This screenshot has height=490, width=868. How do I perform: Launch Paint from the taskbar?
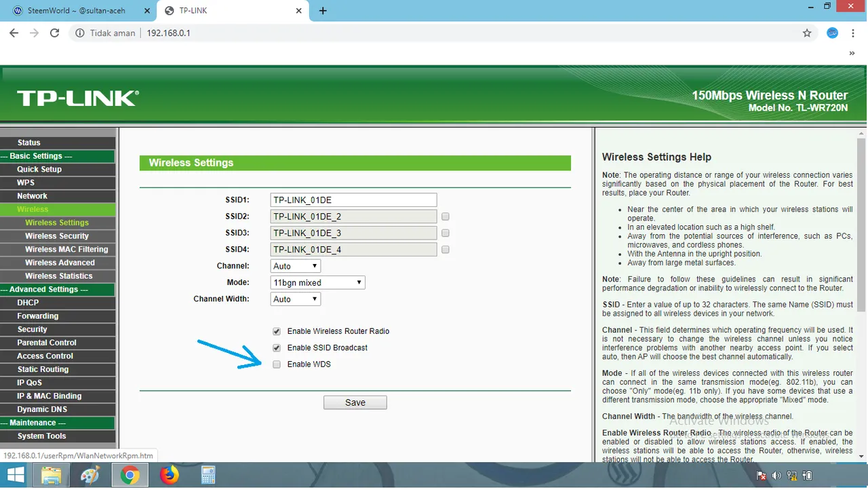(90, 475)
